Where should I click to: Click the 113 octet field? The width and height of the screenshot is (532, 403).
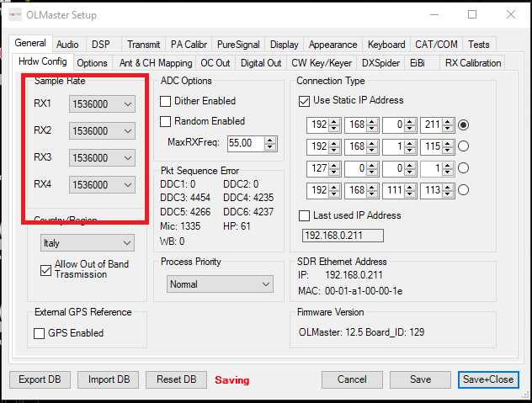433,190
